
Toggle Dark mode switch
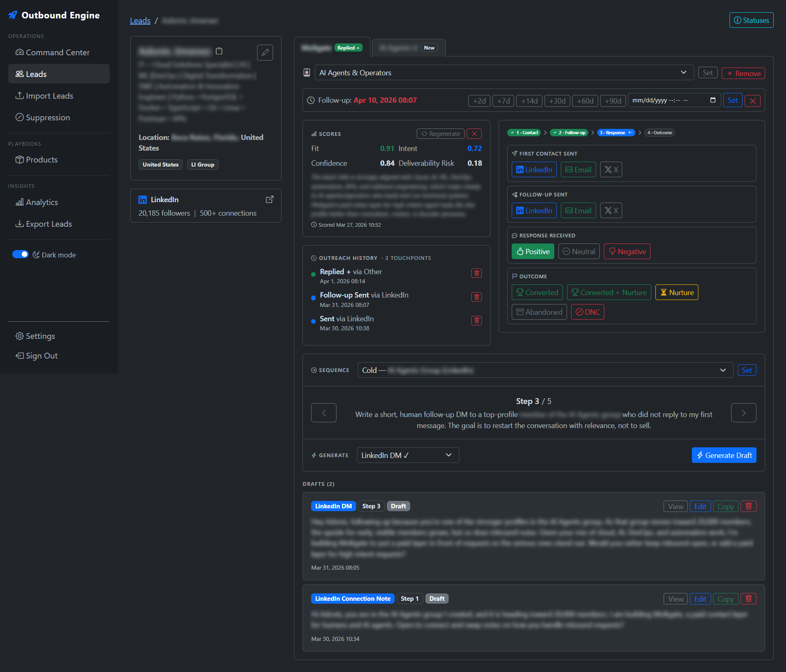(x=20, y=254)
